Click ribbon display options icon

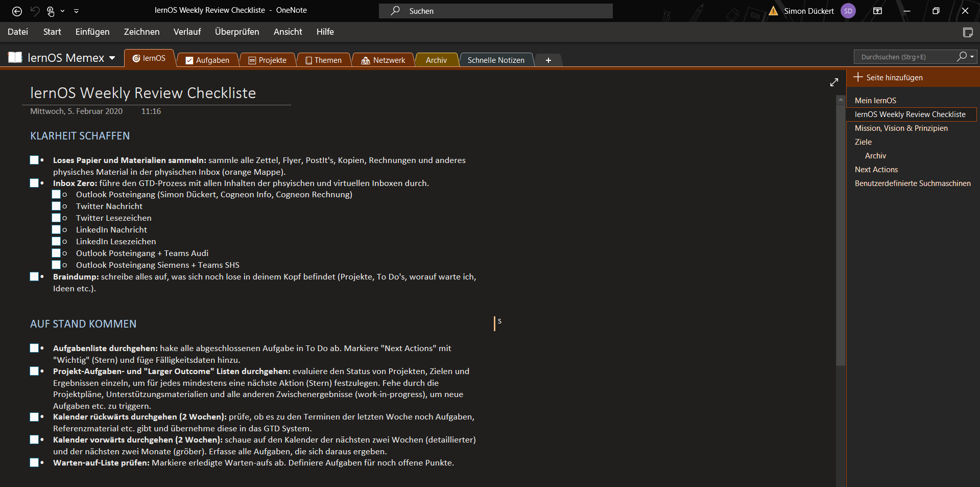(877, 11)
